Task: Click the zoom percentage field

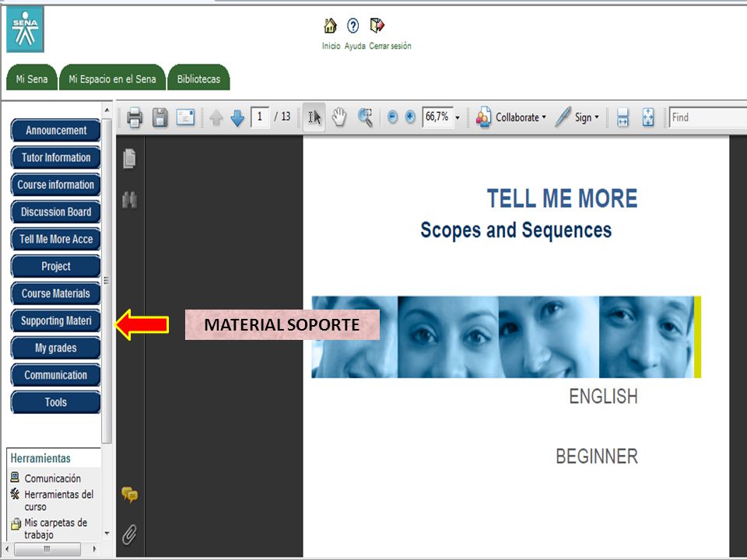Action: [x=437, y=117]
